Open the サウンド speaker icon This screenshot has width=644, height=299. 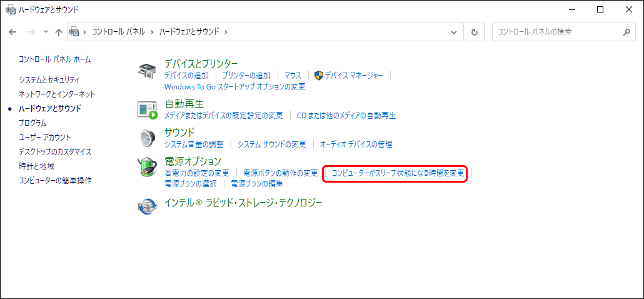click(x=147, y=138)
